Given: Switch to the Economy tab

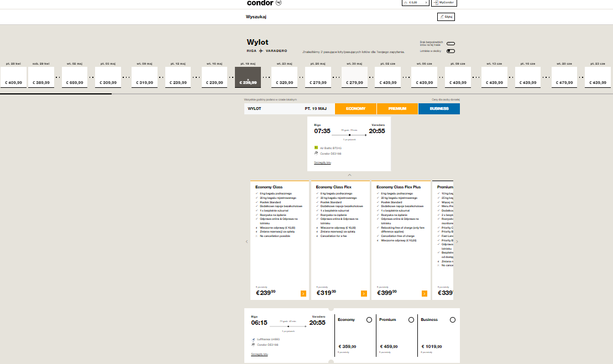Looking at the screenshot, I should [356, 109].
